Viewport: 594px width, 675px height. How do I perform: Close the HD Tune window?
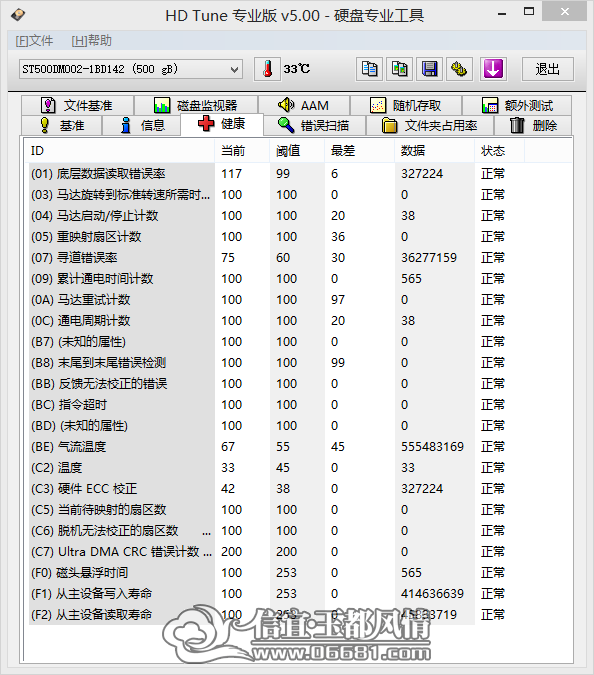pos(564,12)
